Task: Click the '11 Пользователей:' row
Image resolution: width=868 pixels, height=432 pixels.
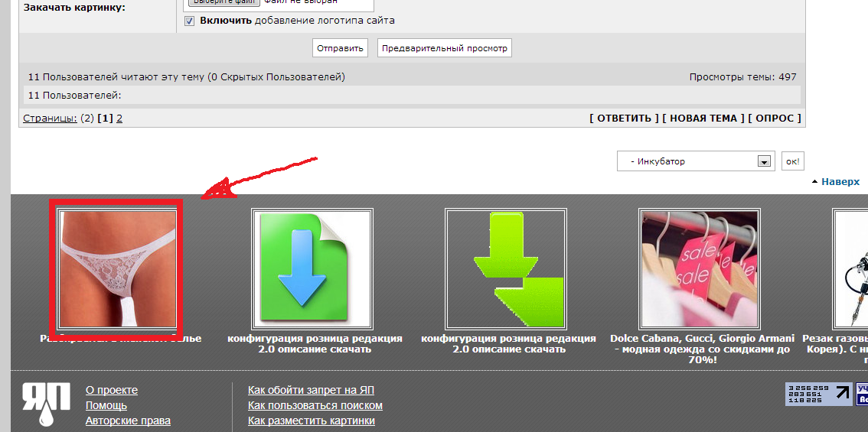Action: (x=412, y=95)
